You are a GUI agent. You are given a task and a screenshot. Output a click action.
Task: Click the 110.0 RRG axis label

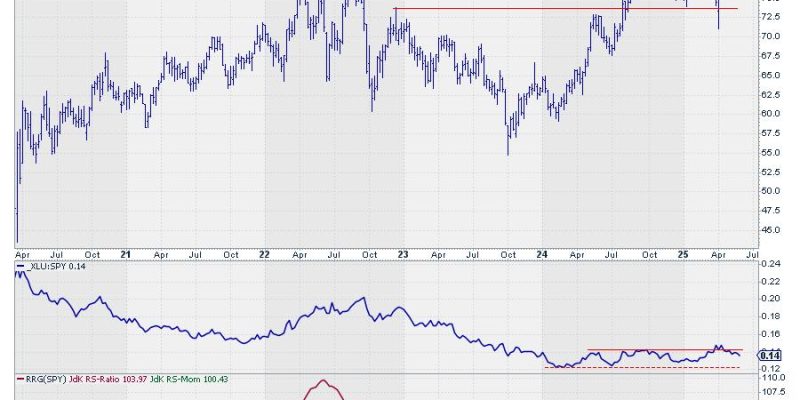(771, 378)
